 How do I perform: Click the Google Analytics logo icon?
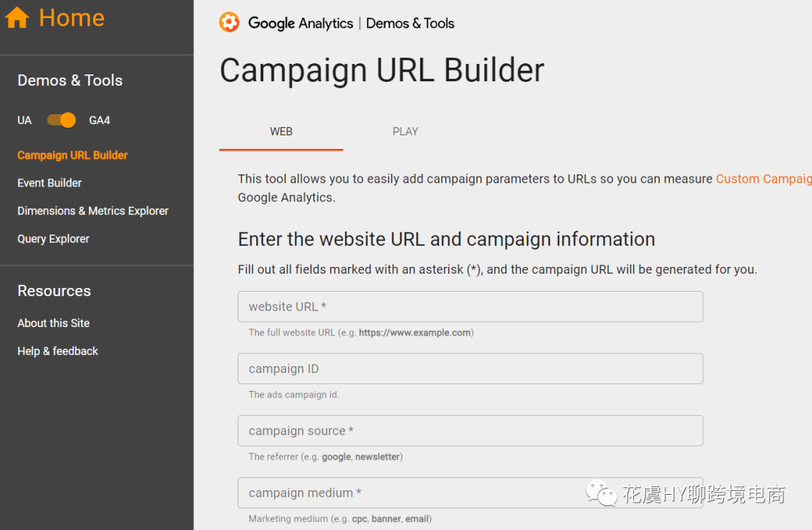(x=229, y=23)
